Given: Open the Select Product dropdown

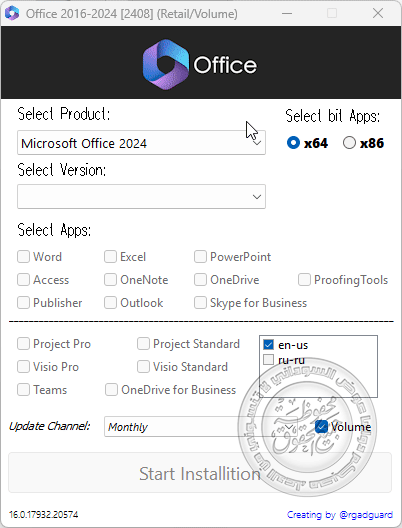Looking at the screenshot, I should pyautogui.click(x=141, y=143).
